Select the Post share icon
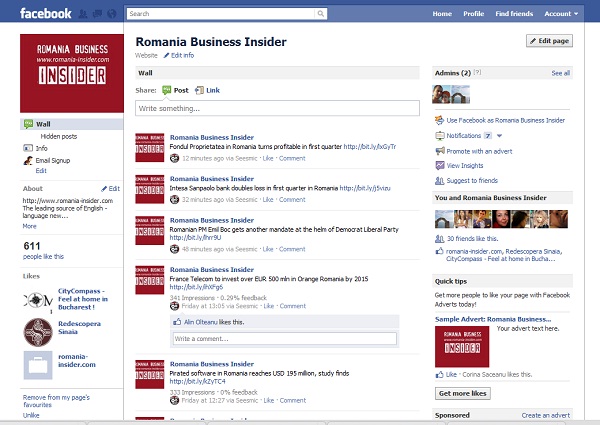Screen dimensions: 600x425 click(167, 90)
